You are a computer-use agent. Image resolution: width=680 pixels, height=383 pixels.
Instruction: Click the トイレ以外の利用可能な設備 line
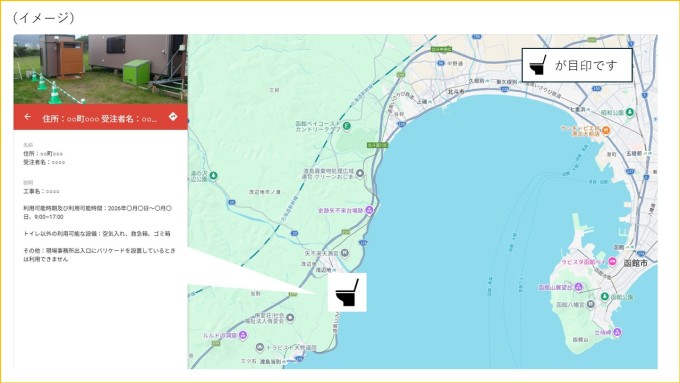97,234
